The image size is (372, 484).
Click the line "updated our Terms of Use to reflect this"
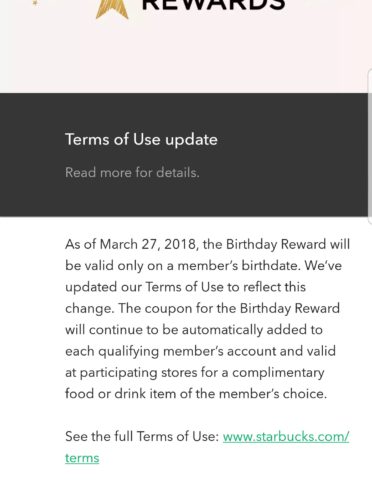pyautogui.click(x=185, y=287)
